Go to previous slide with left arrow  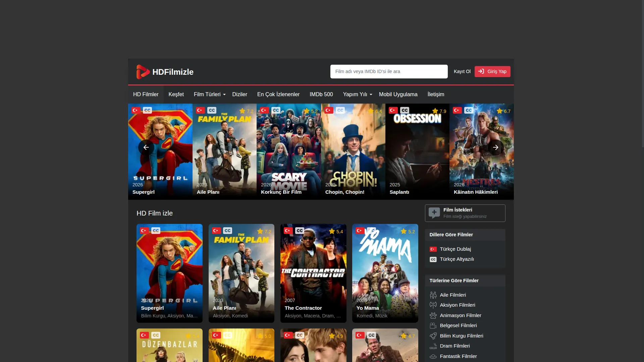click(146, 147)
